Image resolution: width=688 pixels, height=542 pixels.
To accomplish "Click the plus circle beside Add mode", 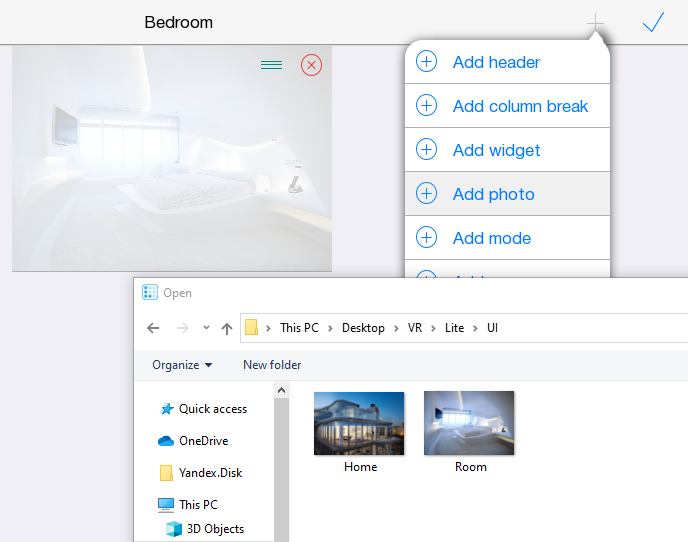I will tap(426, 237).
